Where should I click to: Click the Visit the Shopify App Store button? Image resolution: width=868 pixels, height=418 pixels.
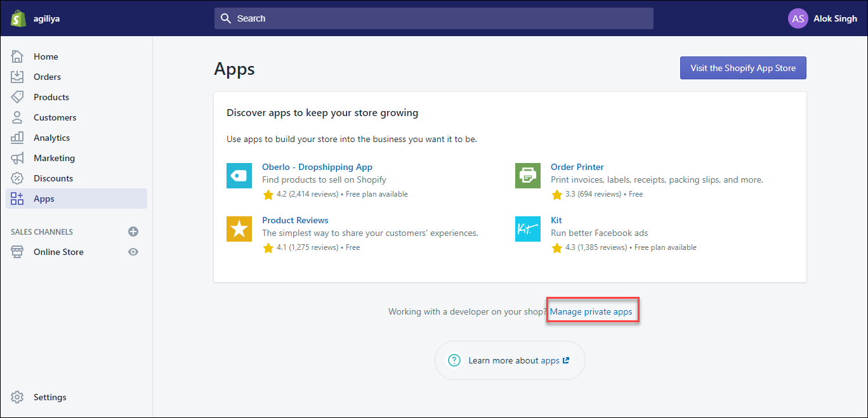[x=742, y=68]
